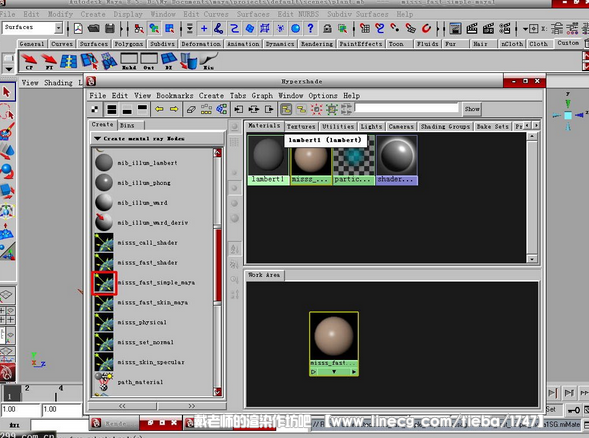This screenshot has width=589, height=438.
Task: Expand the misss_fast node dropdown arrow
Action: click(334, 372)
